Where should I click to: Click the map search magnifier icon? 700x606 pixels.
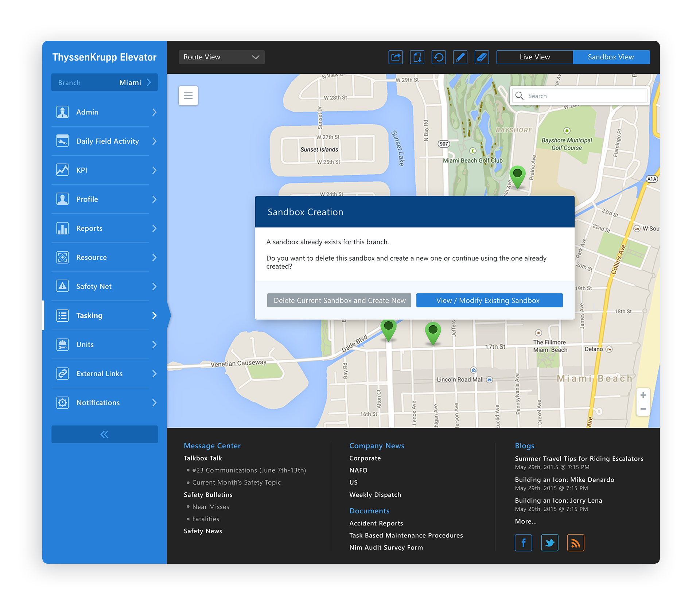pyautogui.click(x=520, y=96)
